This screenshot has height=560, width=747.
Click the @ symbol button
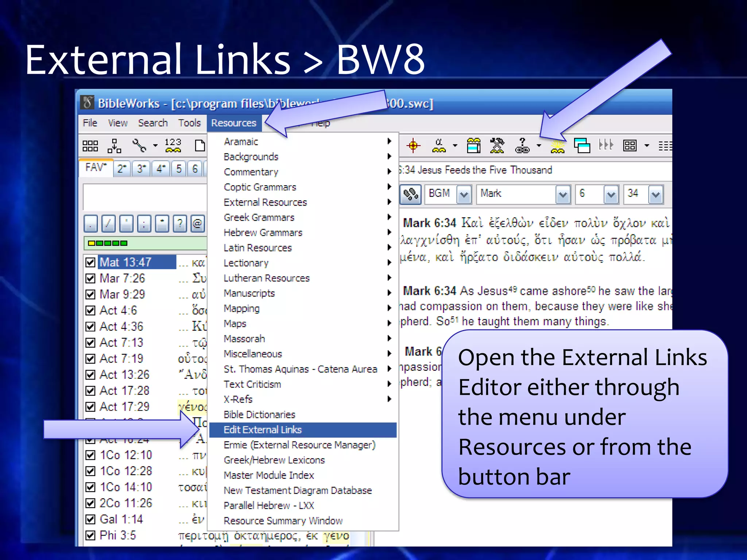click(197, 223)
